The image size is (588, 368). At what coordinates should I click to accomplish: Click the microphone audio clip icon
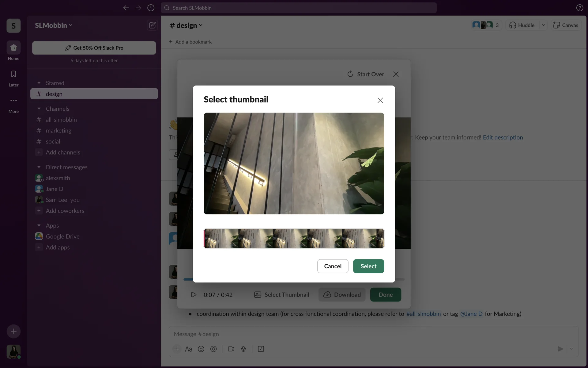243,349
